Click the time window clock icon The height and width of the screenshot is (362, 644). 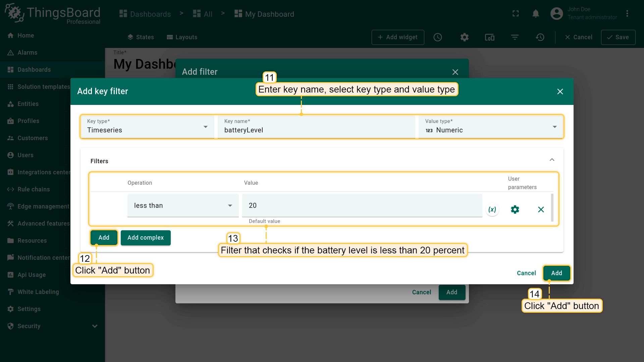438,37
